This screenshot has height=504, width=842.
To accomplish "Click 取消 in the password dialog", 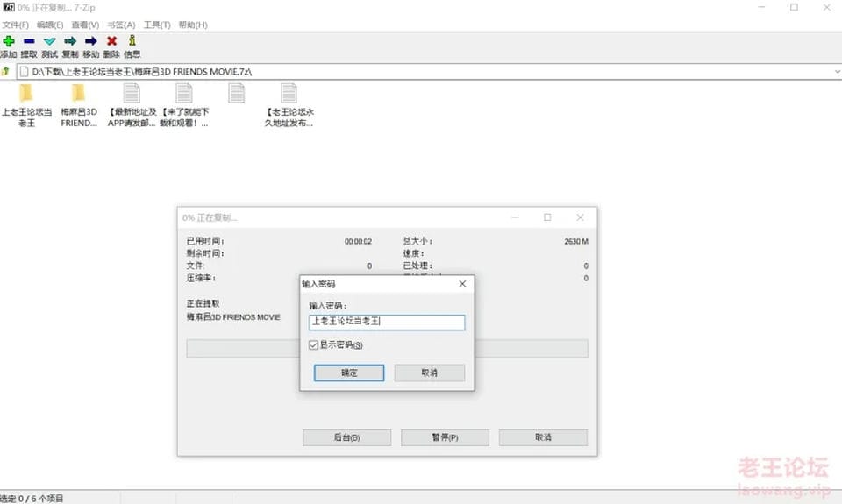I will tap(430, 373).
